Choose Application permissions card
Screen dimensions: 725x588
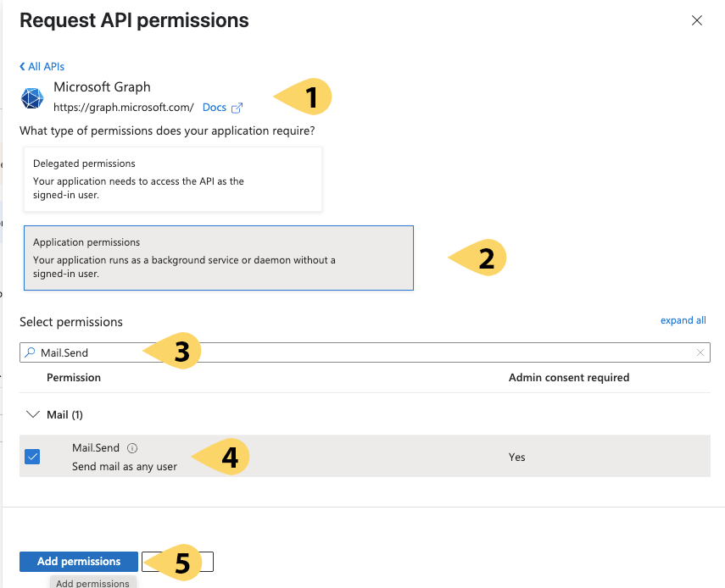(x=219, y=258)
